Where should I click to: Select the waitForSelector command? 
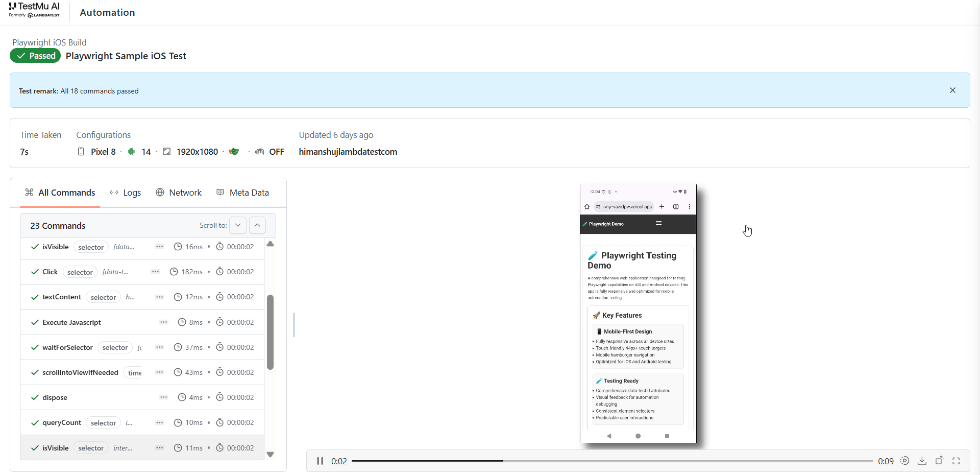point(142,347)
